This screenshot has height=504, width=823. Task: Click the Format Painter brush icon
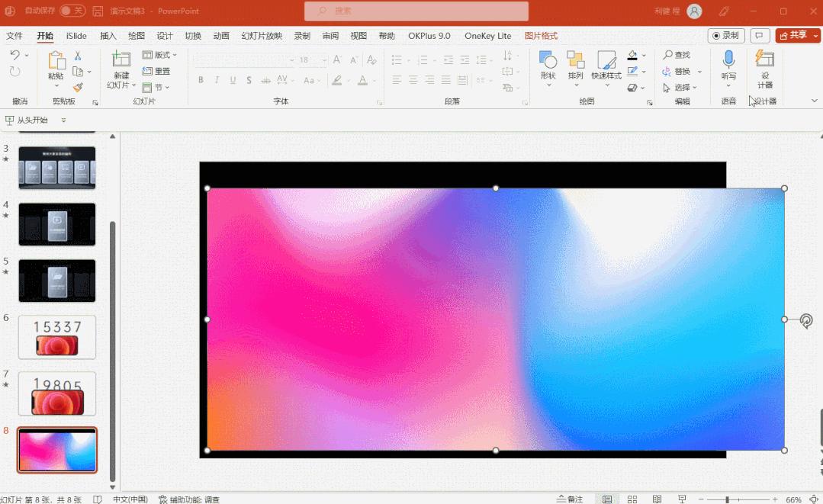point(78,88)
